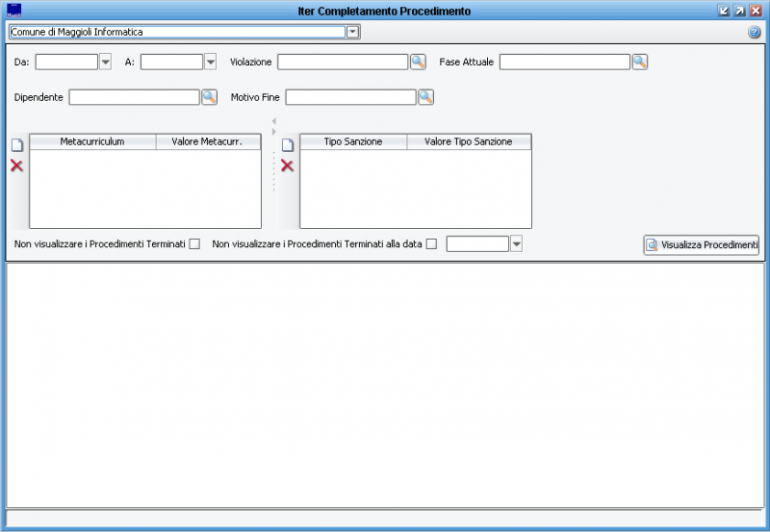Screen dimensions: 770x532
Task: Add new row to Tipo Sanzione table
Action: [x=287, y=144]
